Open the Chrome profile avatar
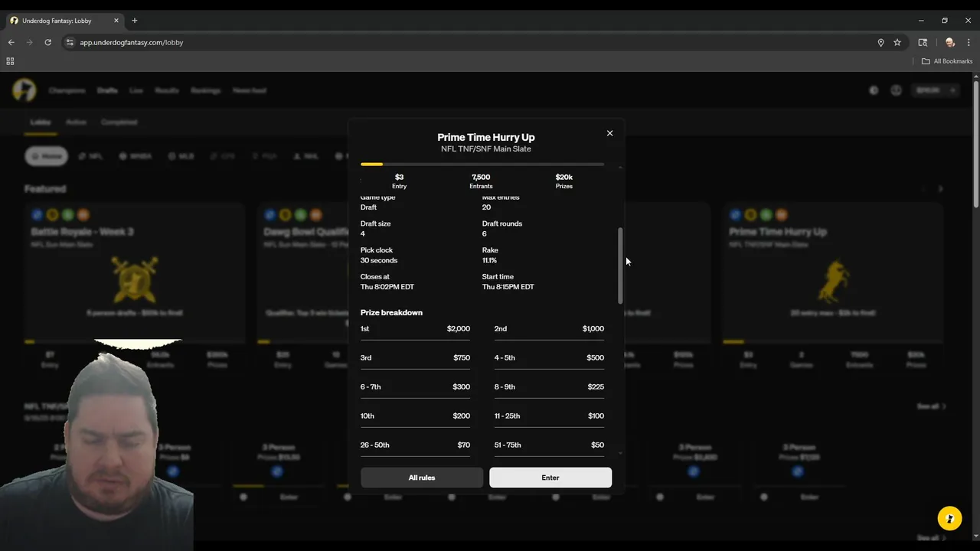 pyautogui.click(x=950, y=42)
